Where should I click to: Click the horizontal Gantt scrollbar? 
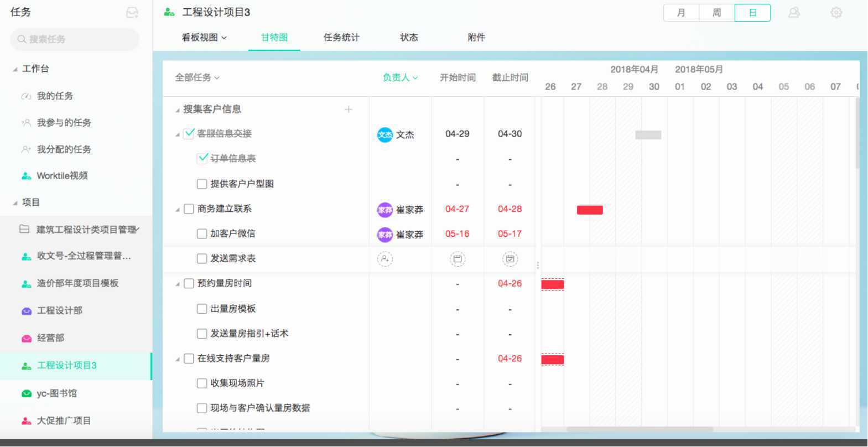point(640,429)
